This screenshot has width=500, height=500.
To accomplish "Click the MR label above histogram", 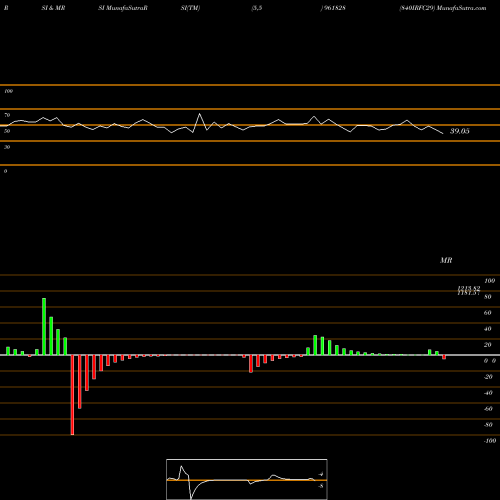I will (446, 260).
